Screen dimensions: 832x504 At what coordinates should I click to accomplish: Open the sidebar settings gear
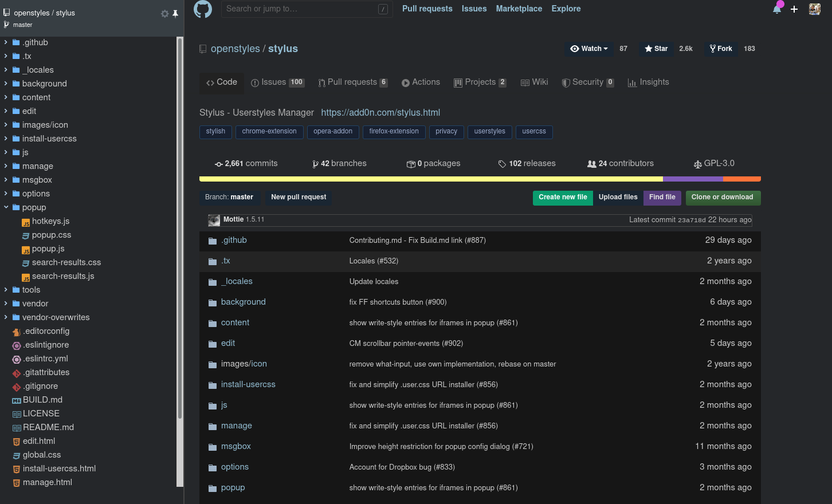tap(165, 14)
